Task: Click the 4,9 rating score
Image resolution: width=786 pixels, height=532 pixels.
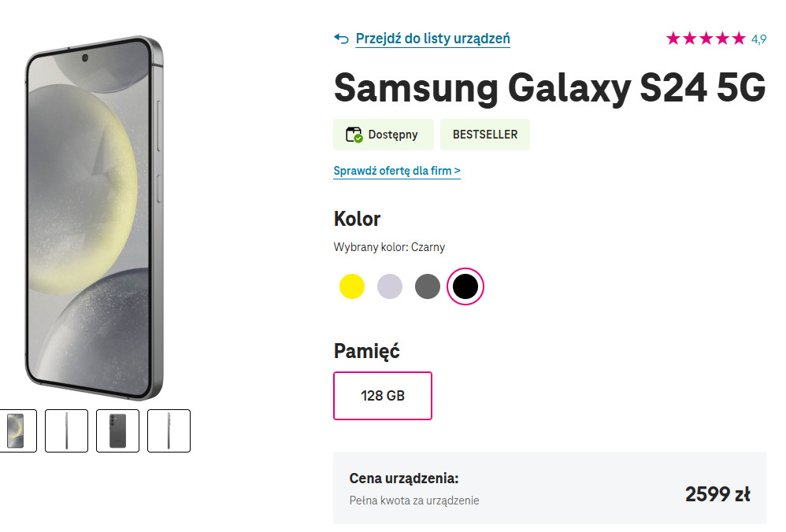Action: [x=758, y=39]
